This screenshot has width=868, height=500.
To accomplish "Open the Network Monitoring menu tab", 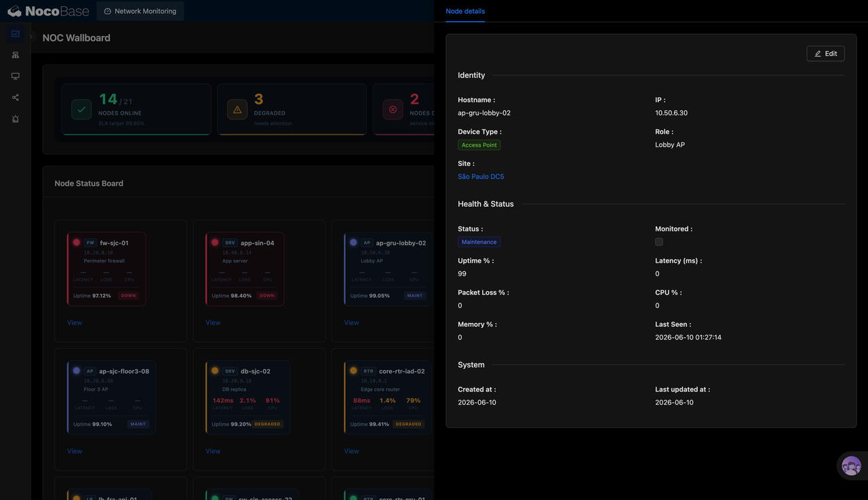I will coord(140,11).
